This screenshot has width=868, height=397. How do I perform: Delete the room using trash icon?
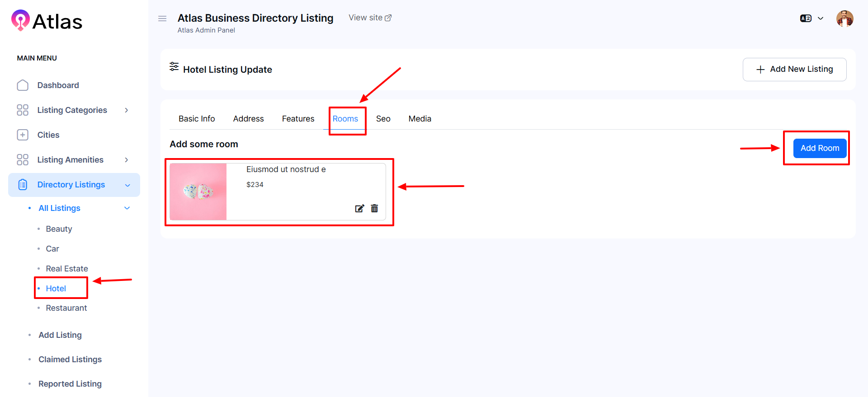pos(374,208)
